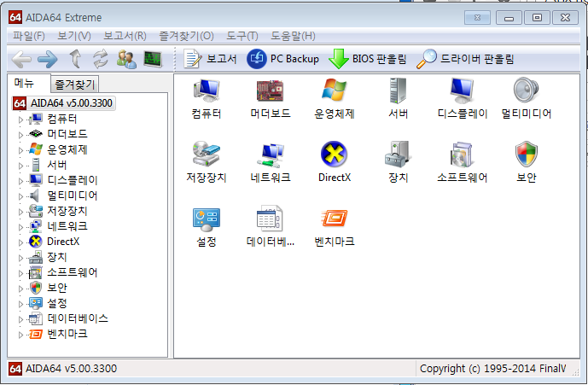Open the 벤치마크 icon in main pane

[x=335, y=219]
